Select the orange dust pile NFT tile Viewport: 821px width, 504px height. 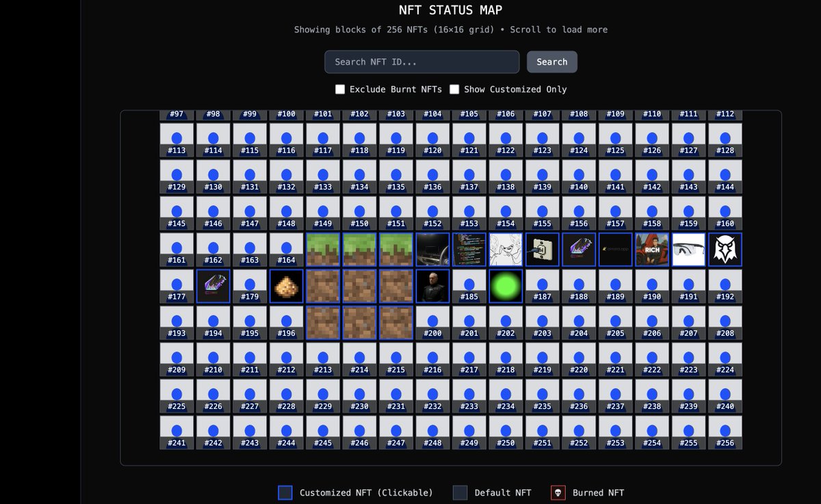click(286, 286)
